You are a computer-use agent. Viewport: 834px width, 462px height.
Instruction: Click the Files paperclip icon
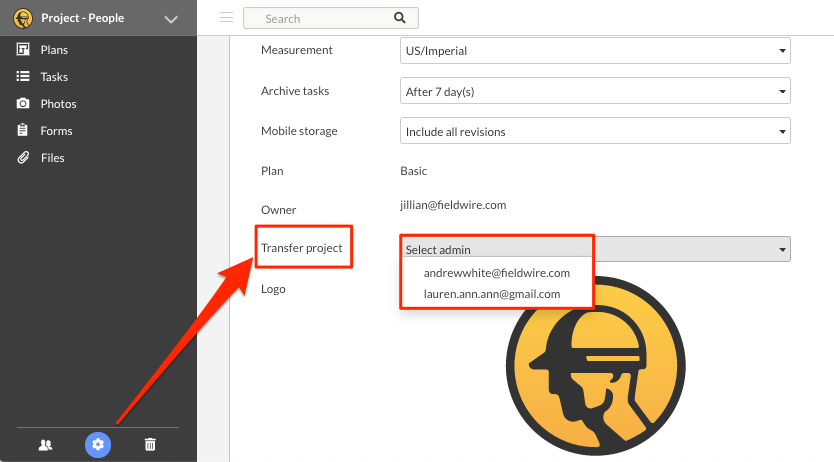23,157
